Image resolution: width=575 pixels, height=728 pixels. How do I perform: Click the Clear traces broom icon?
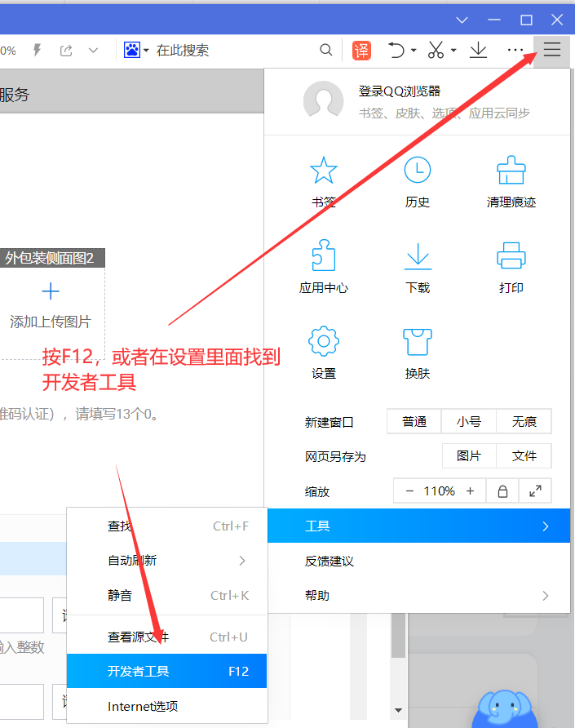click(x=511, y=171)
